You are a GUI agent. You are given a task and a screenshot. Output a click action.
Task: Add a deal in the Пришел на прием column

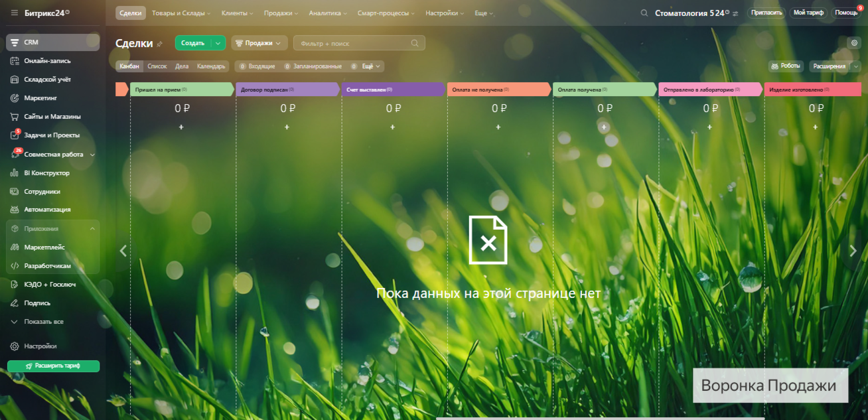[x=181, y=127]
